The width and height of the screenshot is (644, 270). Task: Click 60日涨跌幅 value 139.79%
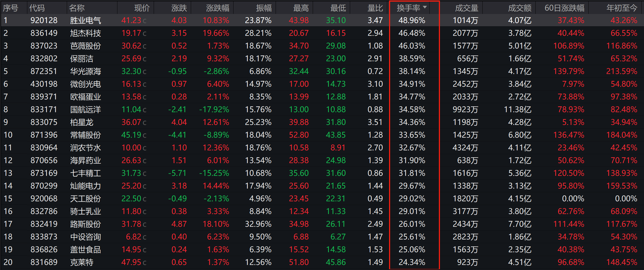coord(569,71)
